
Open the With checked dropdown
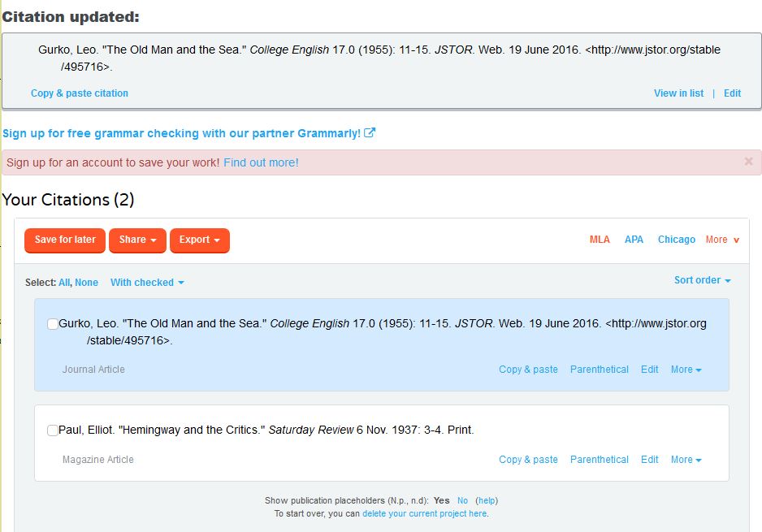(147, 283)
